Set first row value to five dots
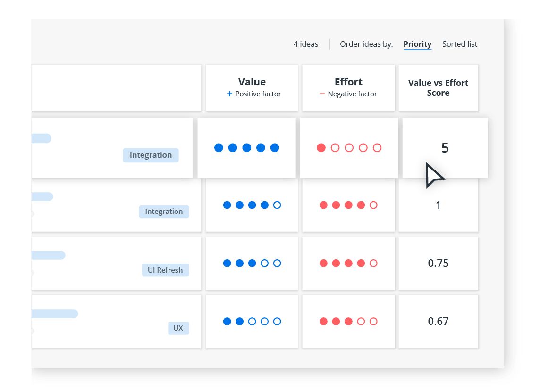This screenshot has height=392, width=540. [x=275, y=148]
